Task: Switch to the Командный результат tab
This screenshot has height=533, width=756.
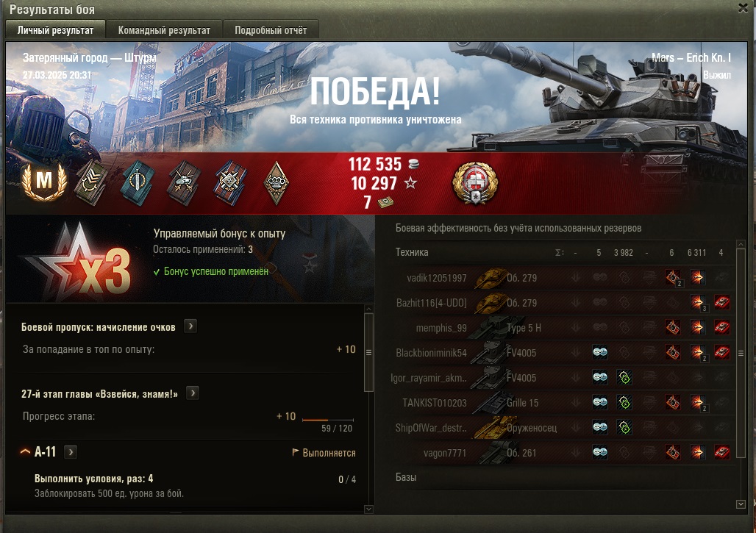Action: [x=164, y=30]
